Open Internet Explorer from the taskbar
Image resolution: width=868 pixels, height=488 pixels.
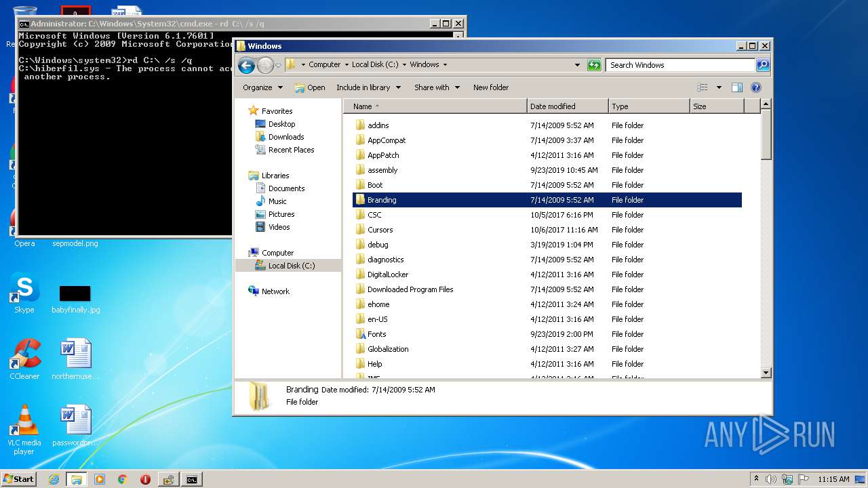tap(54, 479)
